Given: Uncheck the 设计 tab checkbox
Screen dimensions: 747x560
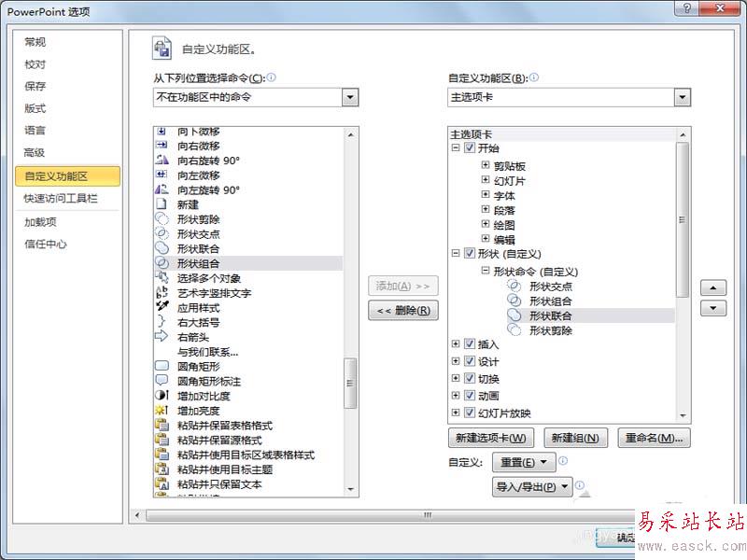Looking at the screenshot, I should [470, 361].
